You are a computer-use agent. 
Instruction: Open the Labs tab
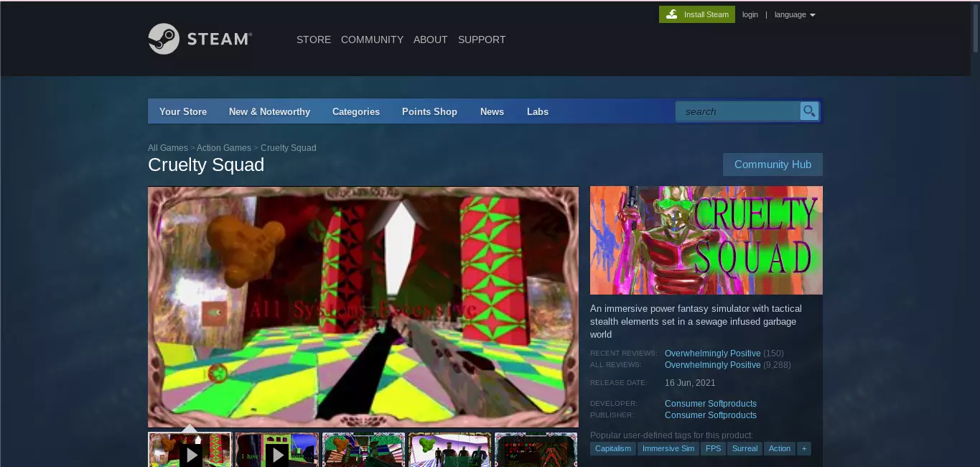coord(538,111)
